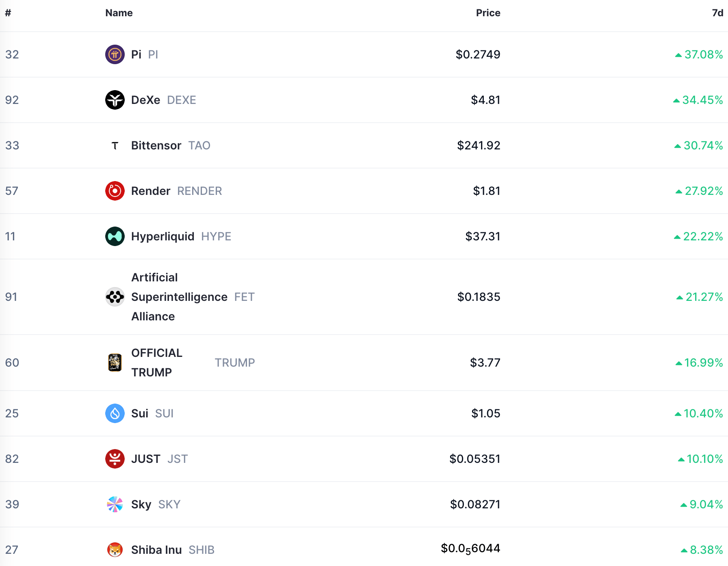
Task: Click the Shiba Inu dog logo
Action: (115, 550)
